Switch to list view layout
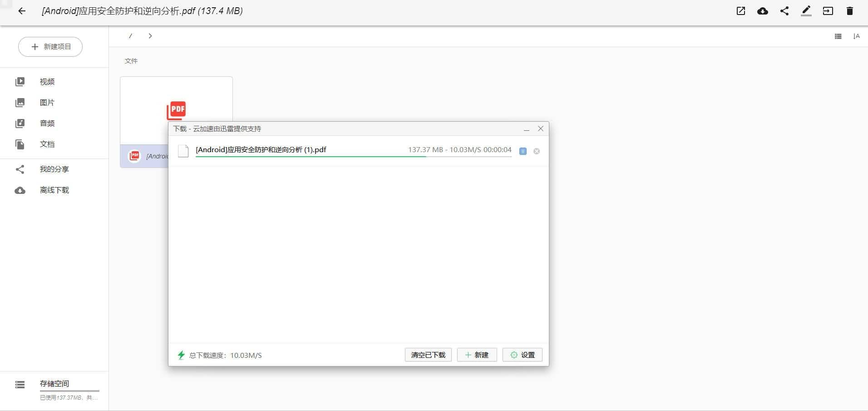Screen dimensions: 868x411 pos(838,36)
